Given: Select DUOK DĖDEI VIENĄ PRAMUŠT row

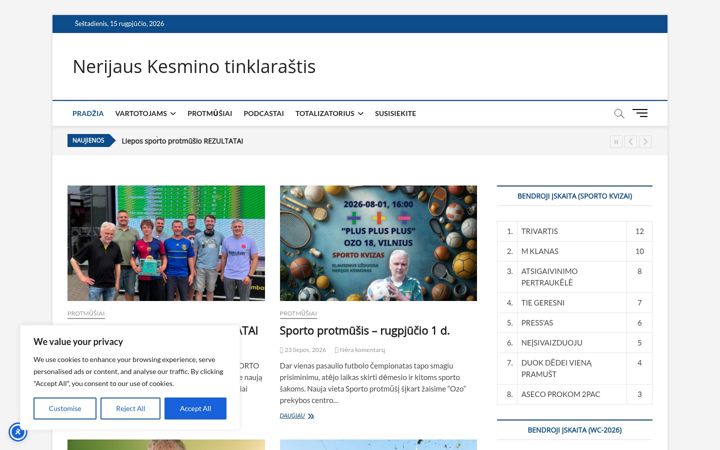Looking at the screenshot, I should click(x=574, y=369).
